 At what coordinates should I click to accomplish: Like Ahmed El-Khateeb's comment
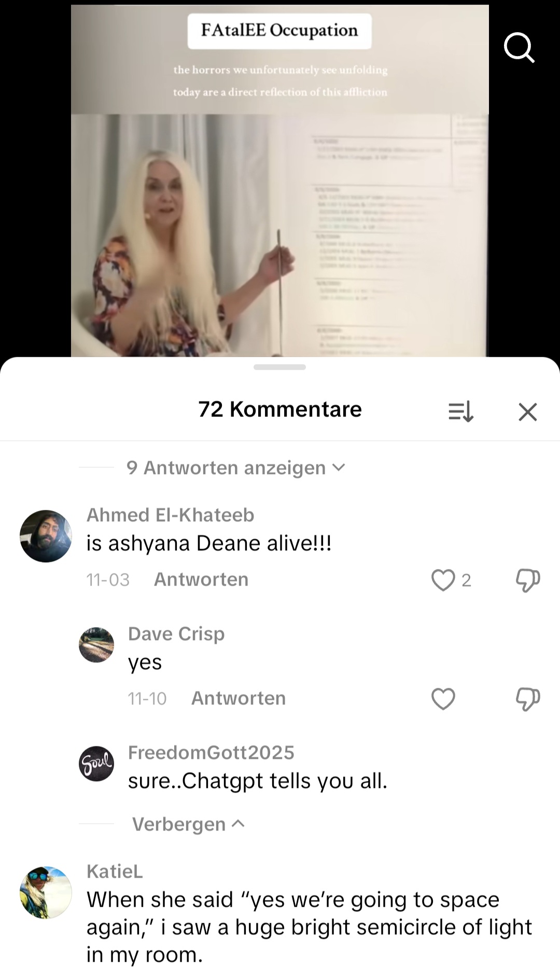pos(443,580)
